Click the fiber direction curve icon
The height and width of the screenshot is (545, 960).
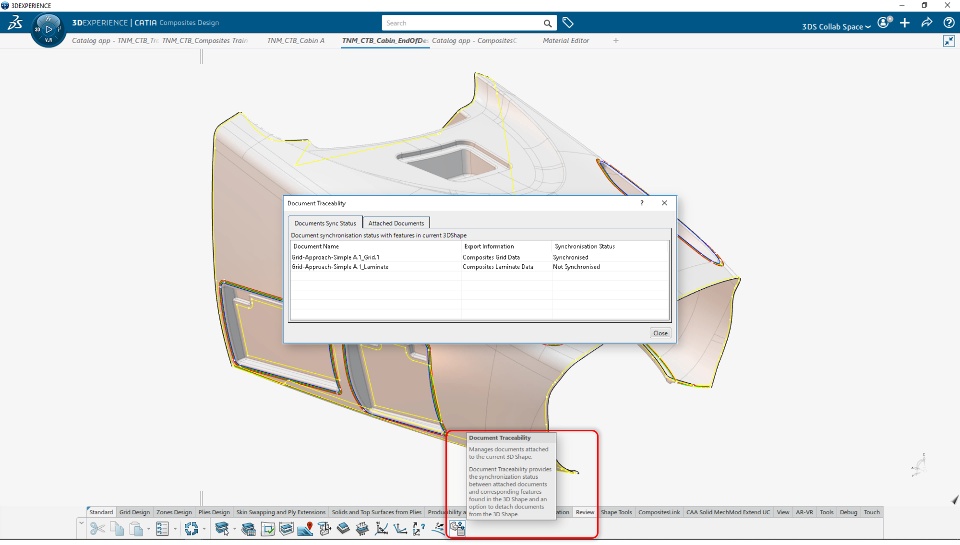[438, 528]
